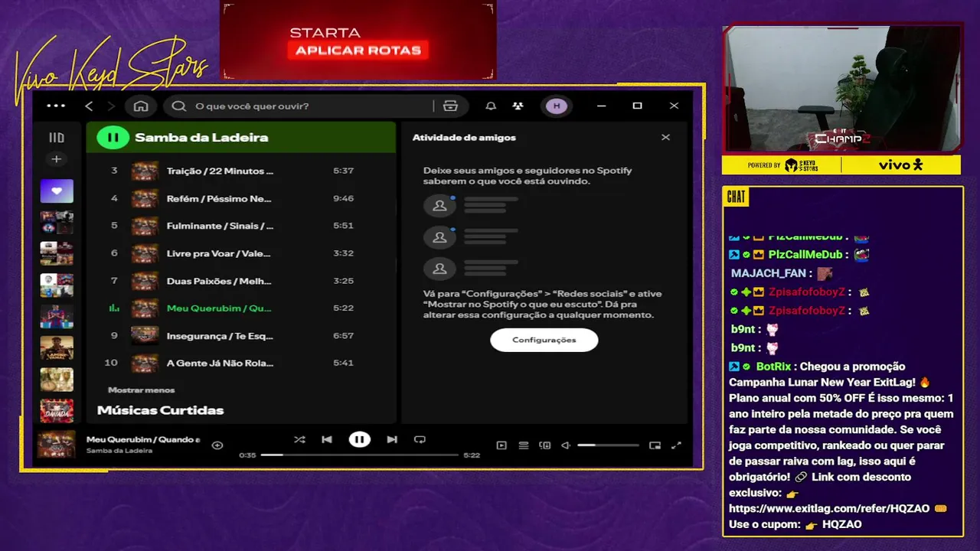Click the plus icon to create playlist
This screenshot has width=980, height=551.
click(56, 159)
